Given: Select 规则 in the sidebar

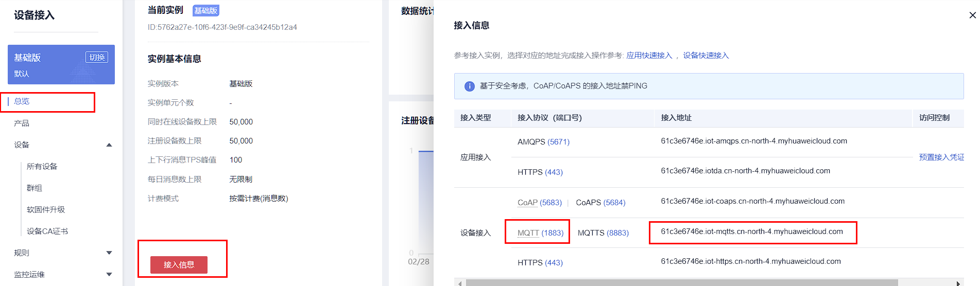Looking at the screenshot, I should pyautogui.click(x=22, y=253).
